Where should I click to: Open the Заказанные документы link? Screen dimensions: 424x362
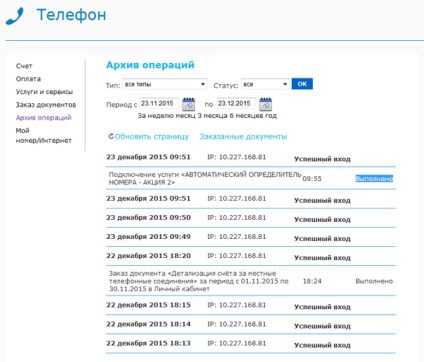pos(243,137)
